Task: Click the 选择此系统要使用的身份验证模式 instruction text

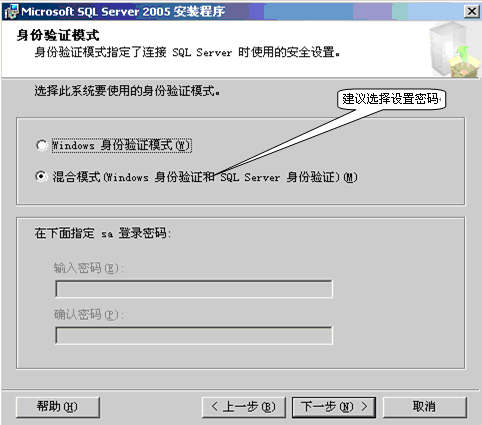Action: 127,91
